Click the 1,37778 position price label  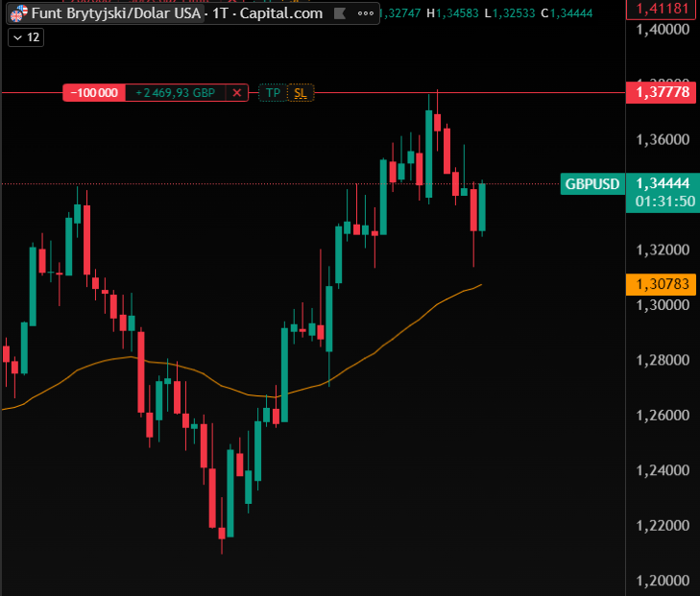(663, 92)
